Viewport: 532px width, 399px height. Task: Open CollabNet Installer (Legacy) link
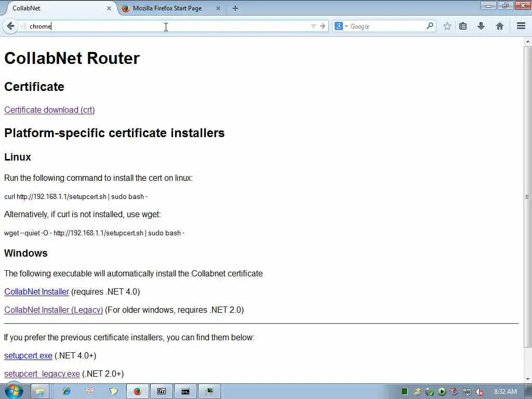pos(54,310)
